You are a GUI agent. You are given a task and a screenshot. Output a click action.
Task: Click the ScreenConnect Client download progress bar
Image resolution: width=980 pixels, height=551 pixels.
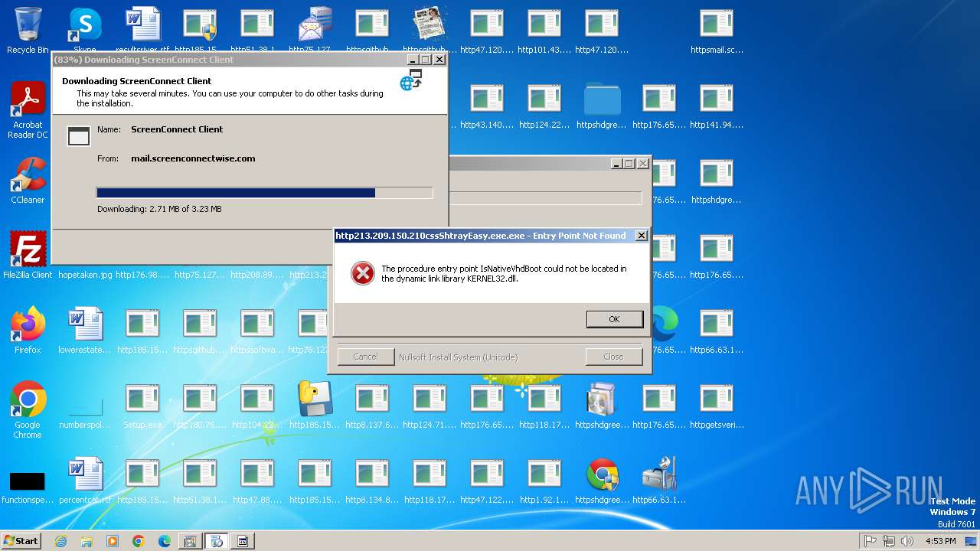tap(264, 193)
